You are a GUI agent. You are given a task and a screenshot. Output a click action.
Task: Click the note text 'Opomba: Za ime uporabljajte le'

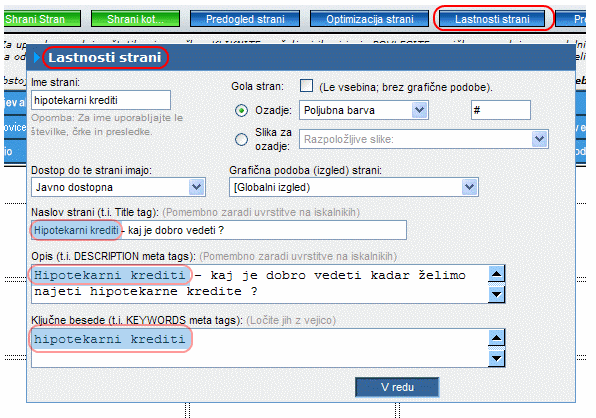coord(107,118)
